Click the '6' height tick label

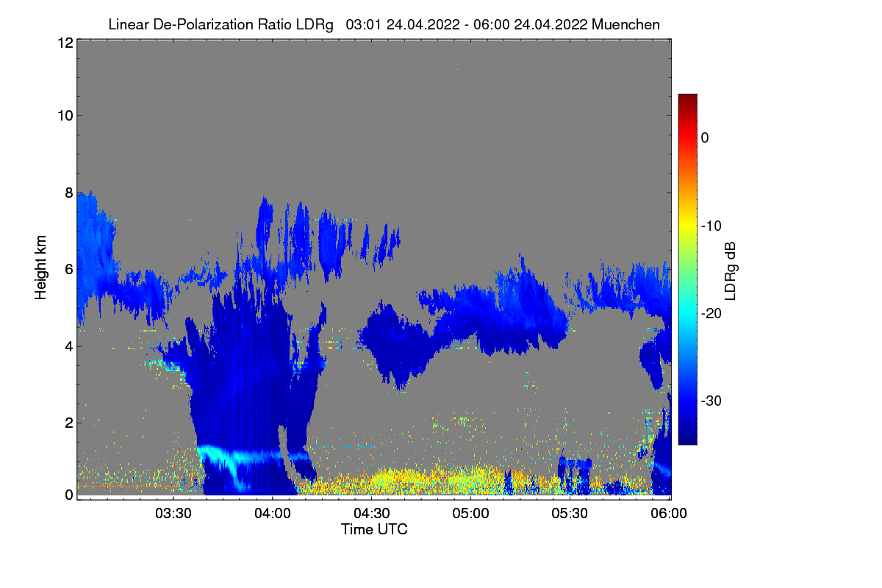(68, 269)
